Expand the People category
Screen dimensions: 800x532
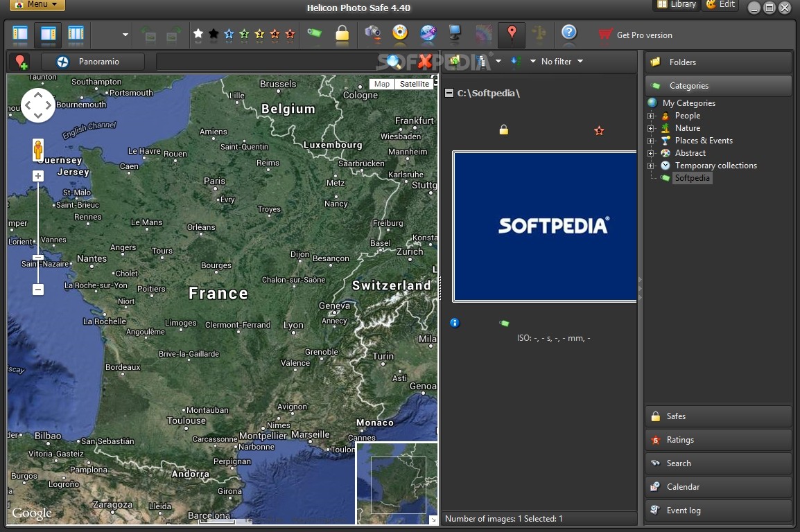(650, 116)
